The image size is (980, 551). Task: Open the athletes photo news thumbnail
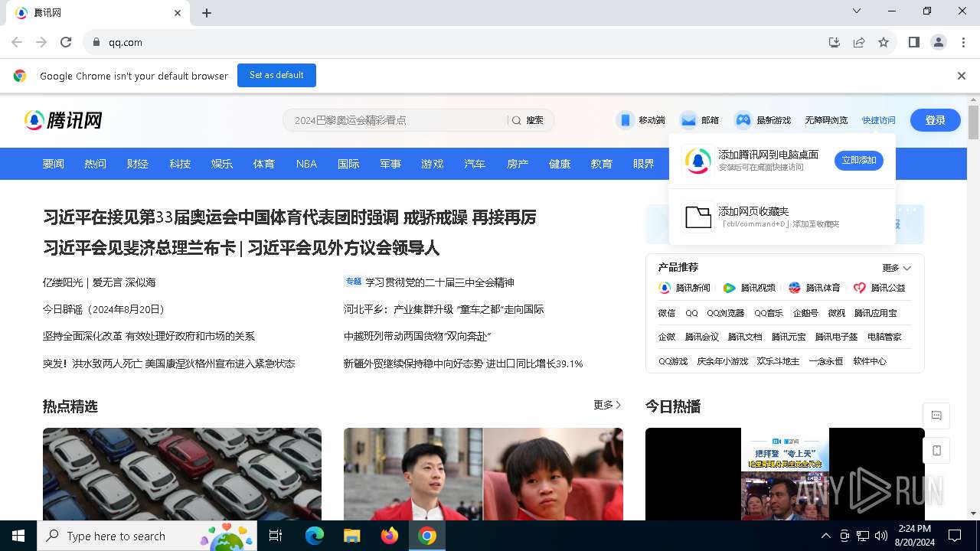point(483,474)
